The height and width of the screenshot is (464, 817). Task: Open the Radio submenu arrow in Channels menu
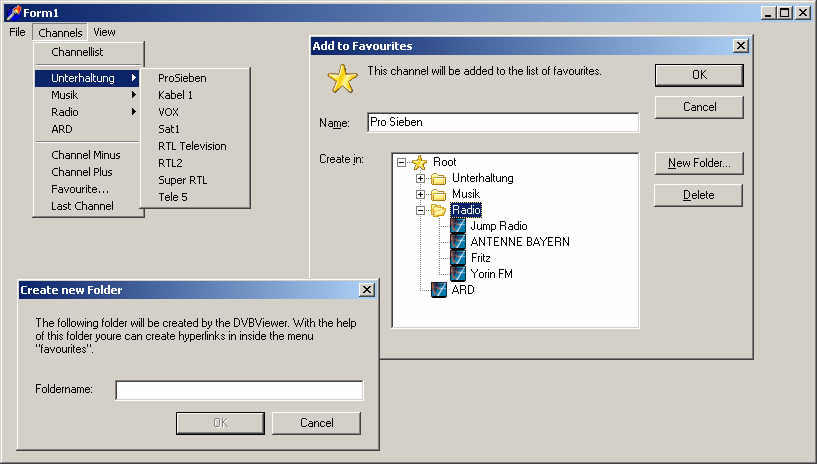click(x=133, y=112)
